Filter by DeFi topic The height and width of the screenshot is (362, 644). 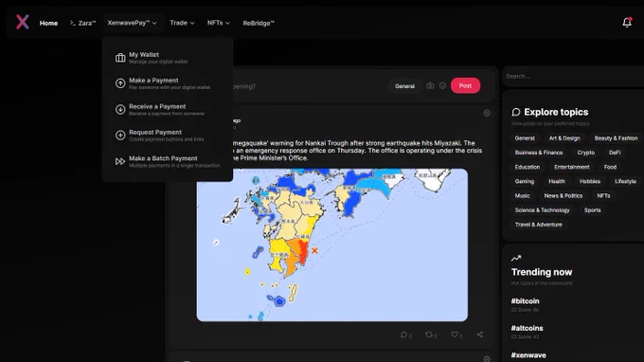click(615, 153)
